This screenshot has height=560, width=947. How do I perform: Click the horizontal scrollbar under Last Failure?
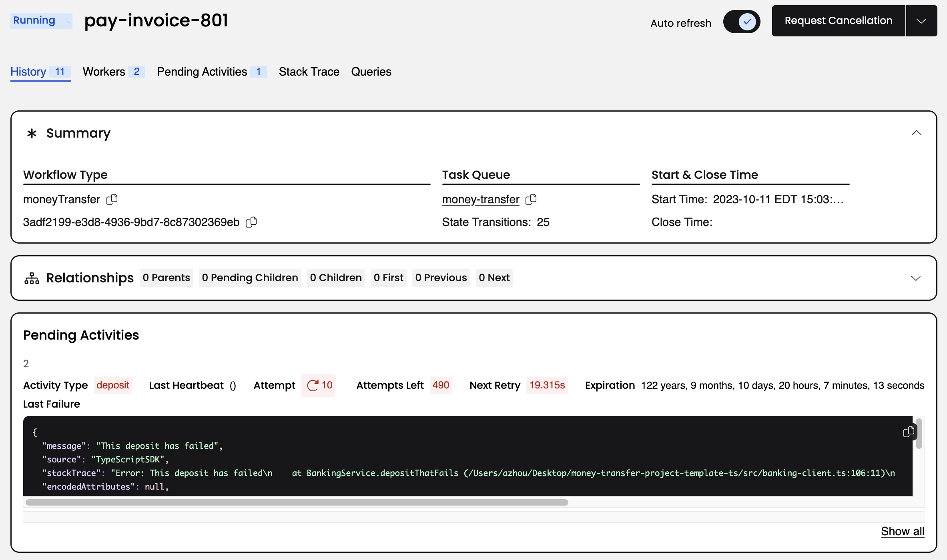coord(296,502)
